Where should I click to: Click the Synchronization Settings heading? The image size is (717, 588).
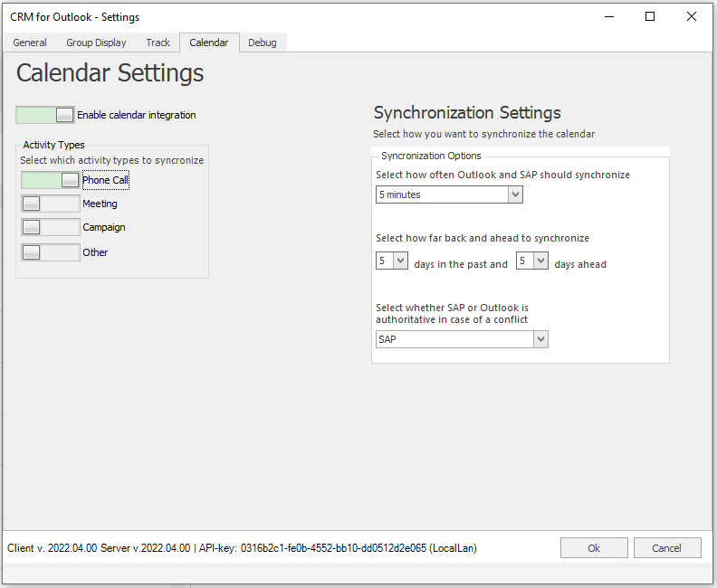click(467, 112)
